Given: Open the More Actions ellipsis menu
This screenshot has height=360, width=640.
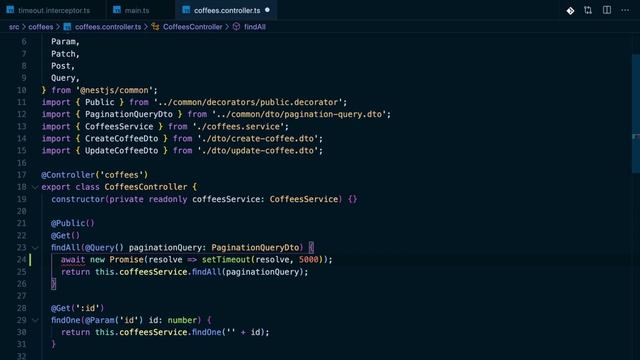Looking at the screenshot, I should 625,10.
